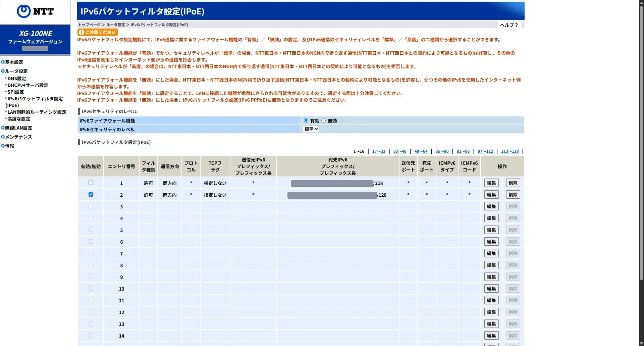Image resolution: width=644 pixels, height=346 pixels.
Task: Go to entries page 33~48
Action: (400, 151)
